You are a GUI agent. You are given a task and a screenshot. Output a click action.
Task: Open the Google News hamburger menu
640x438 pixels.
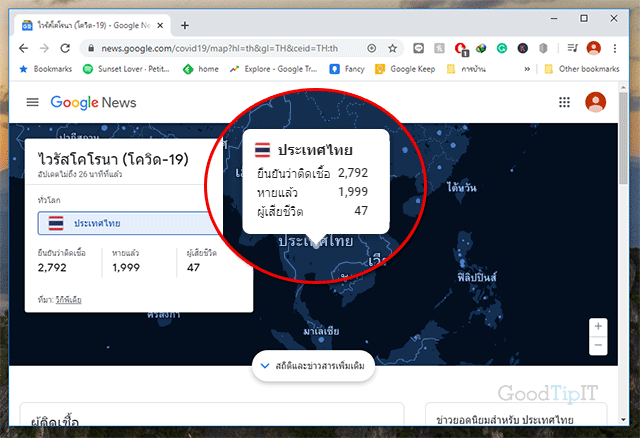click(33, 102)
